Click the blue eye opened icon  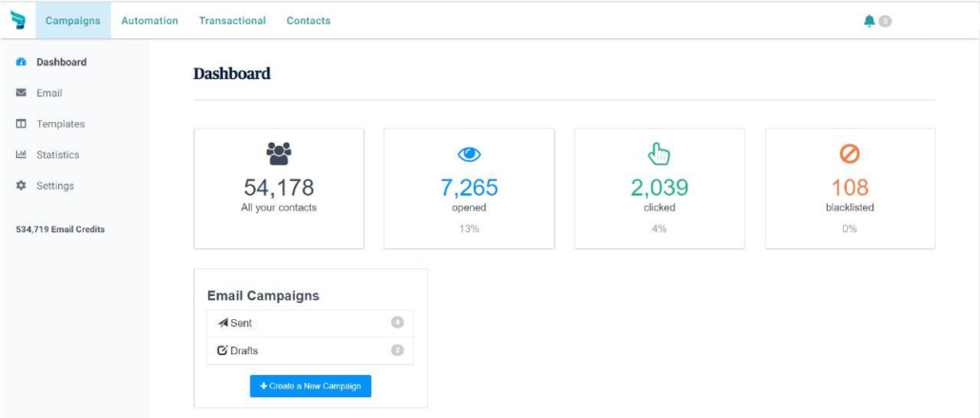(x=469, y=154)
